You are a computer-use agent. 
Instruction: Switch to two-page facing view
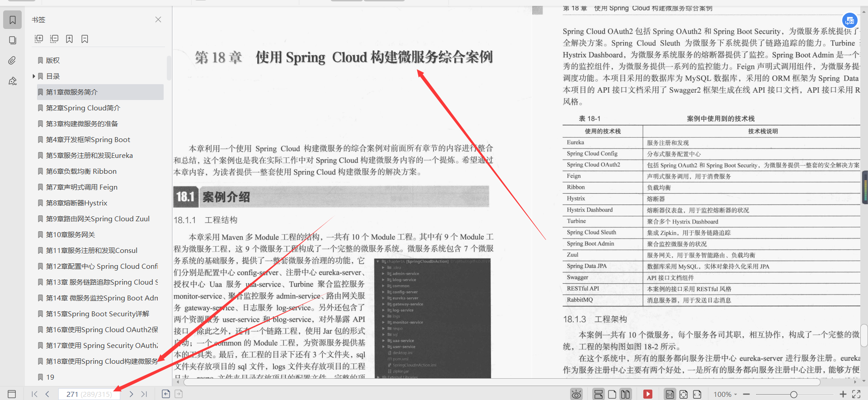pyautogui.click(x=625, y=394)
